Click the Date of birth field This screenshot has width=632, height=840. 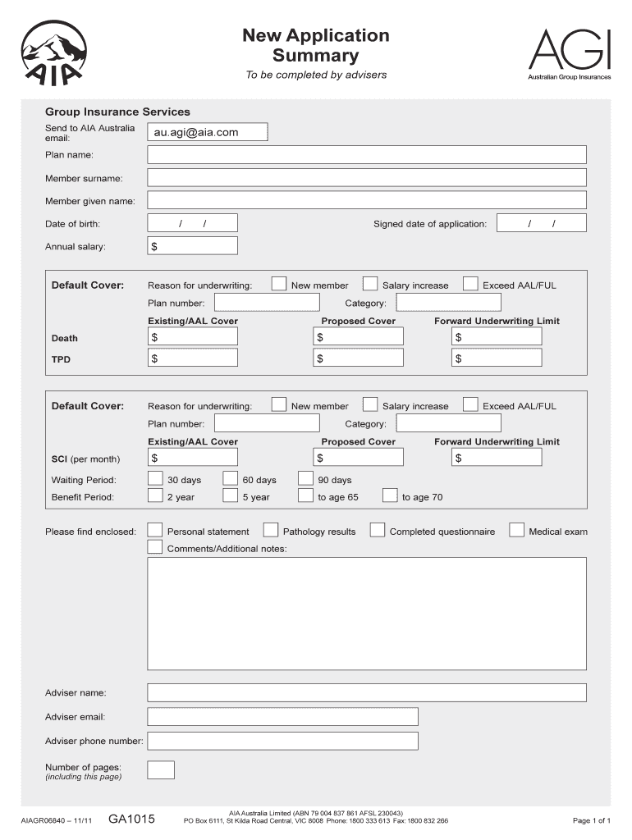tap(192, 223)
